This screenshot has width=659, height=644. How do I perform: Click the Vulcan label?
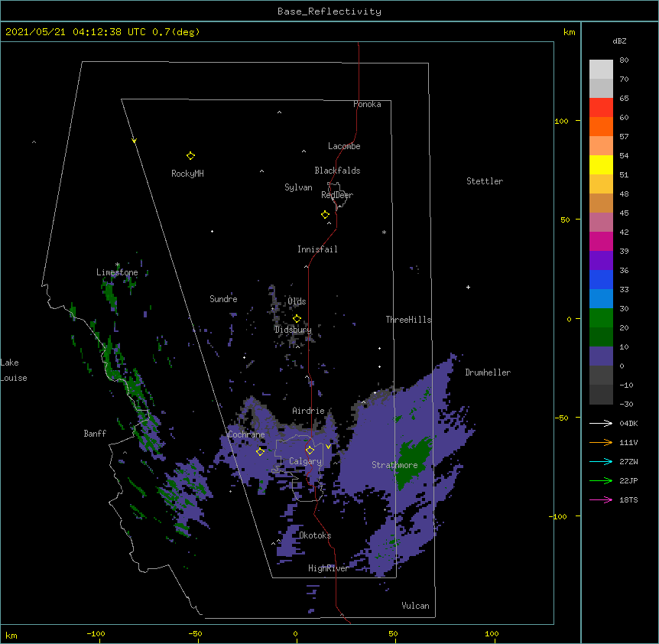coord(415,606)
